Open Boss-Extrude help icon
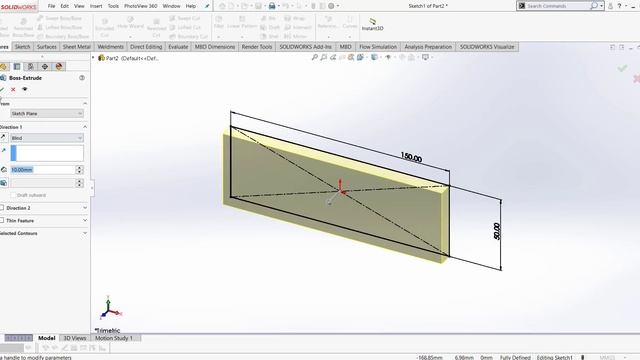Image resolution: width=640 pixels, height=360 pixels. 82,78
